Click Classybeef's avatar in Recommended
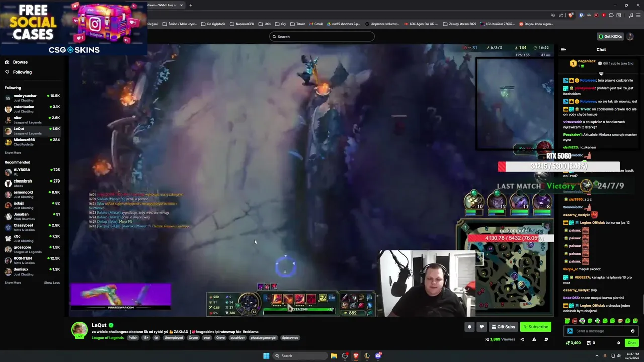644x362 pixels. [8, 227]
